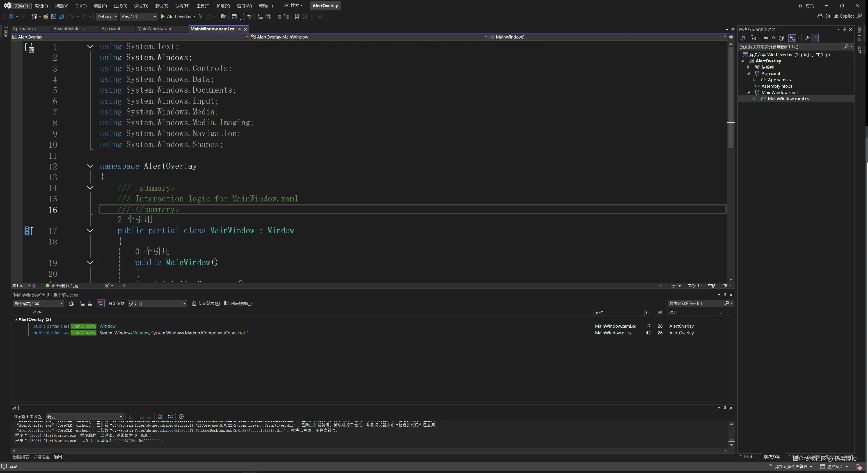
Task: Open the Debug configuration dropdown
Action: 107,16
